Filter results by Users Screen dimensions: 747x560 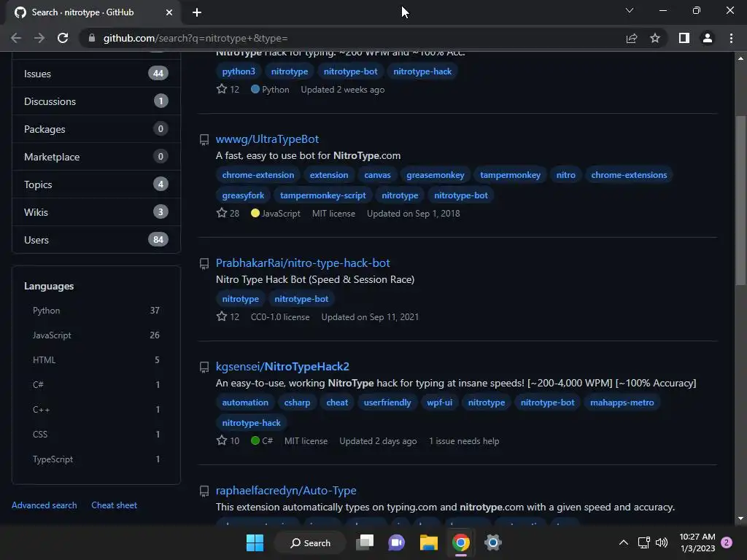click(x=96, y=239)
